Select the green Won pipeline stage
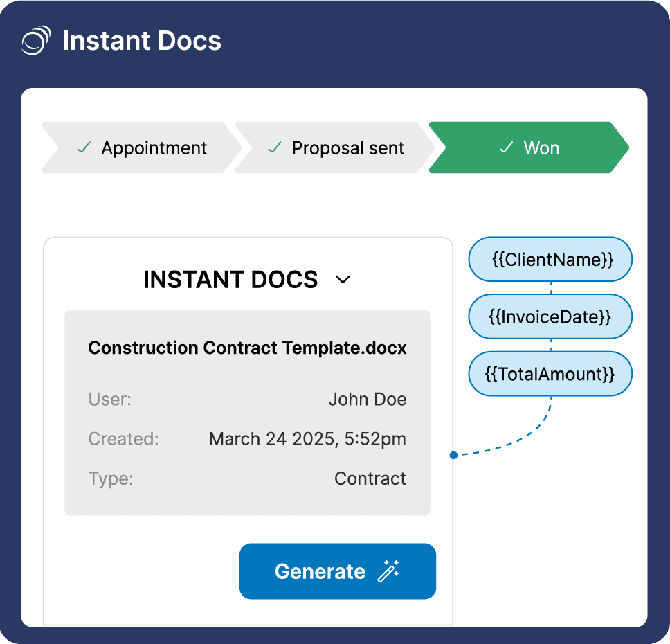The height and width of the screenshot is (644, 670). point(529,147)
